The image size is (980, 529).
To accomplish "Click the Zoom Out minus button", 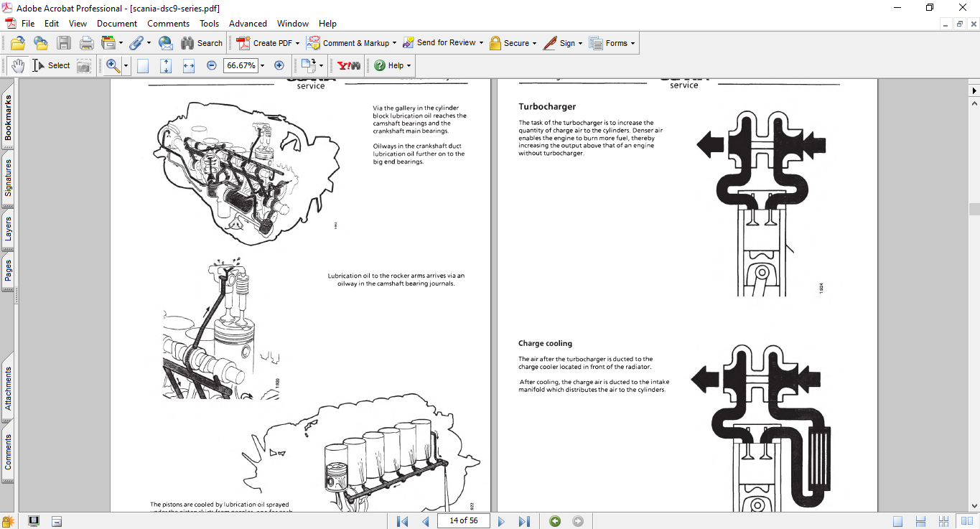I will (x=212, y=65).
